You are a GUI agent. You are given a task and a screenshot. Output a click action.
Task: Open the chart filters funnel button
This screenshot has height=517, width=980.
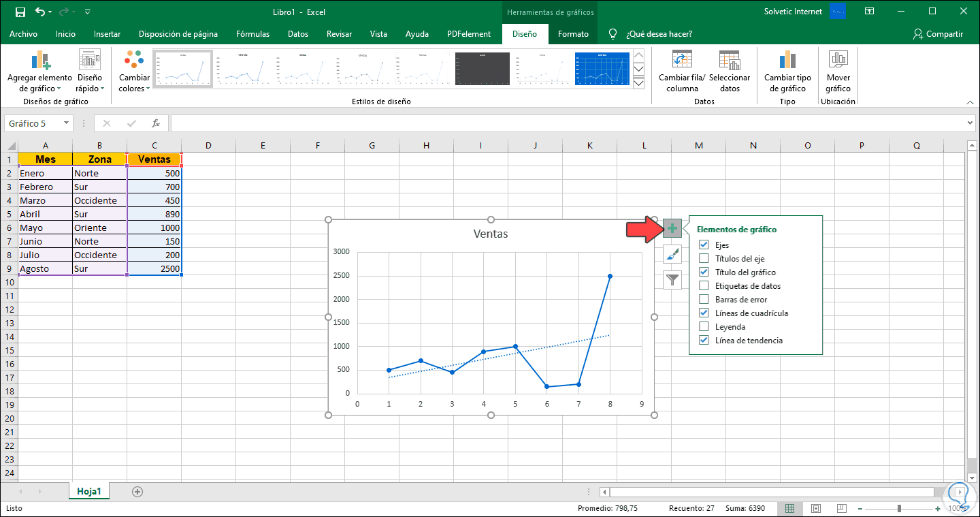point(672,279)
